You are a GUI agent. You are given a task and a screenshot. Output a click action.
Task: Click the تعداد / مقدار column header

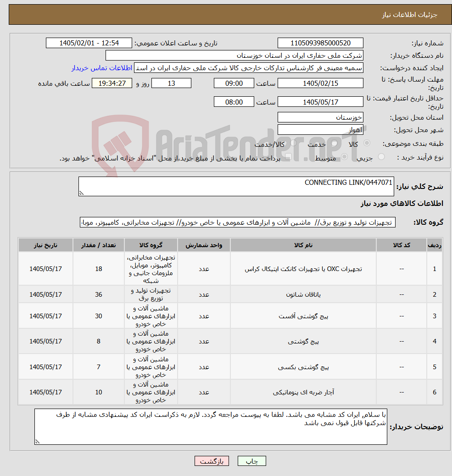tap(98, 245)
